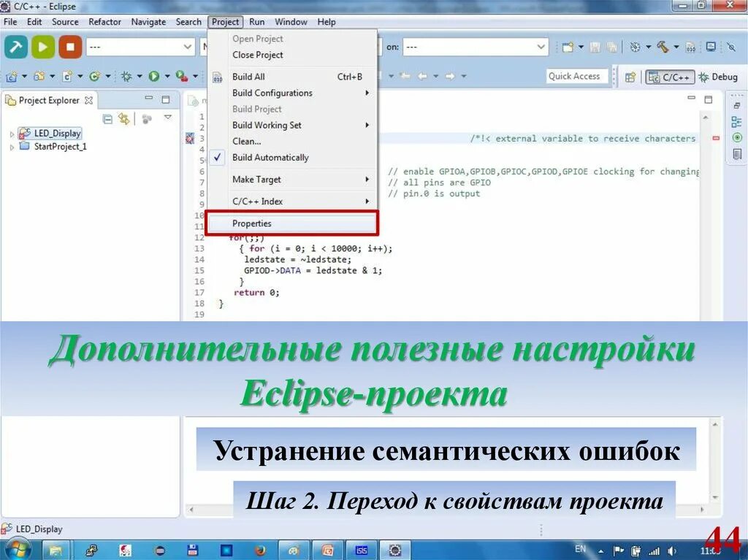Screen dimensions: 748x560
Task: Open dropdown arrow next to green Run icon
Action: click(x=167, y=77)
